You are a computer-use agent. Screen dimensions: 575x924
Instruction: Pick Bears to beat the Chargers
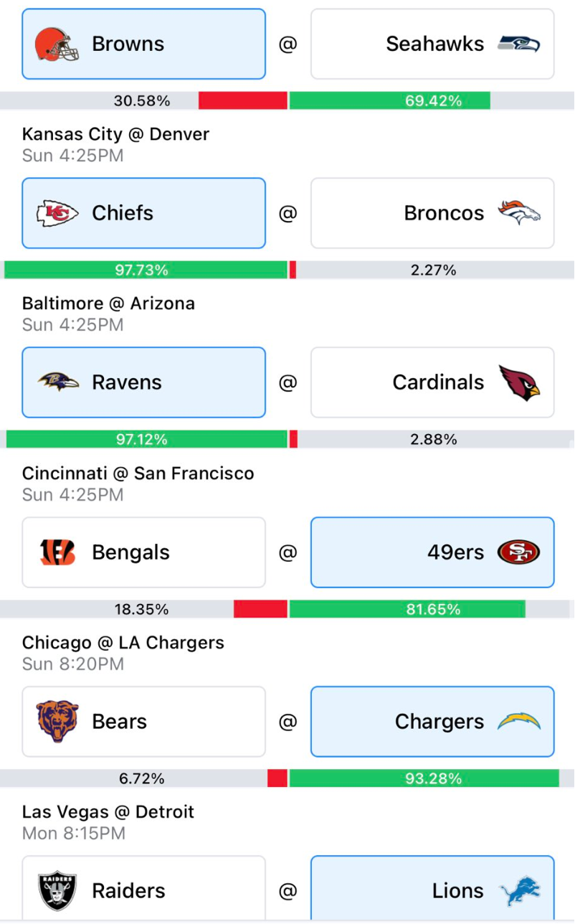143,722
